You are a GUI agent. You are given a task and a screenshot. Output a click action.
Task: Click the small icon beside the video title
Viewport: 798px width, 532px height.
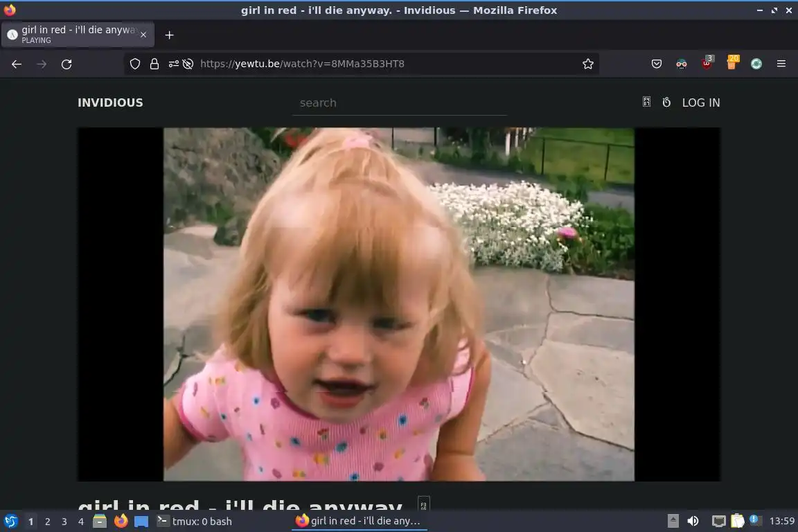[423, 504]
